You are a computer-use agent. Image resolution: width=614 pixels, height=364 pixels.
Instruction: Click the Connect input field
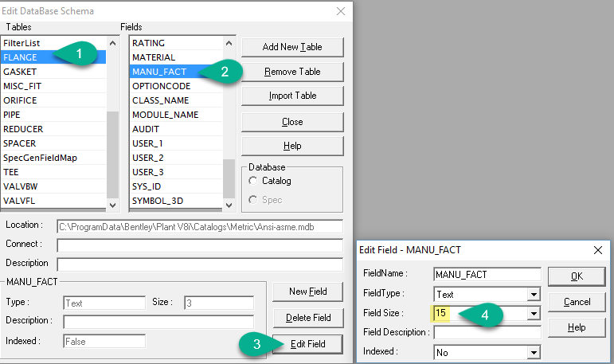tap(200, 245)
